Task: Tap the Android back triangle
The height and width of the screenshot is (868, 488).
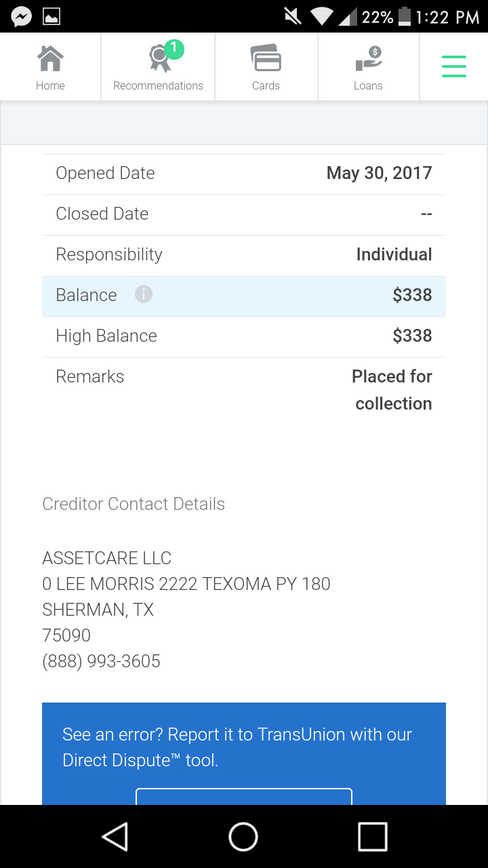Action: coord(115,836)
